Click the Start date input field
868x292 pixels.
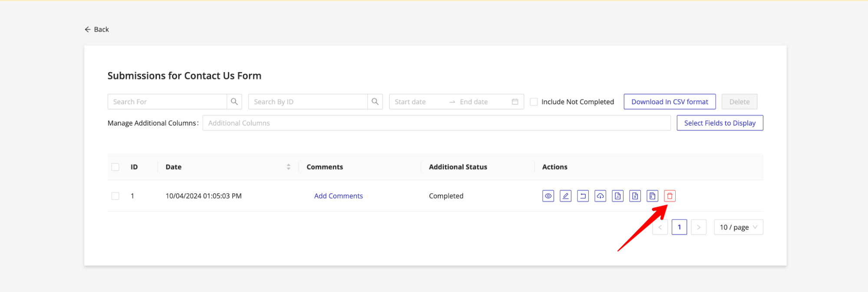417,102
